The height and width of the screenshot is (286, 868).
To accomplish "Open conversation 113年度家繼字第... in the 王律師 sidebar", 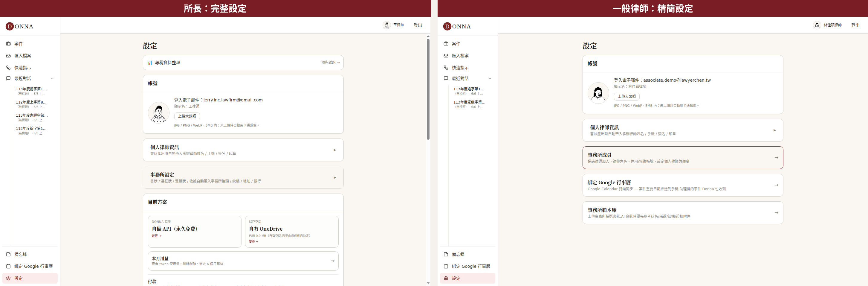I will 32,117.
